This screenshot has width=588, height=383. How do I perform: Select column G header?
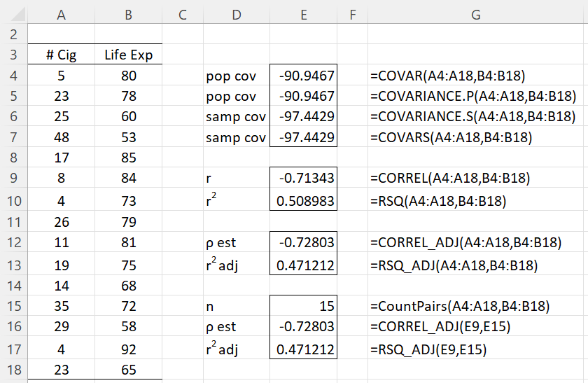coord(477,15)
